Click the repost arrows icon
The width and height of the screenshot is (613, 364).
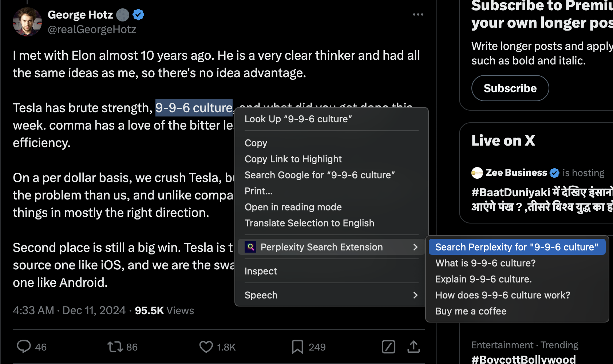(x=115, y=347)
